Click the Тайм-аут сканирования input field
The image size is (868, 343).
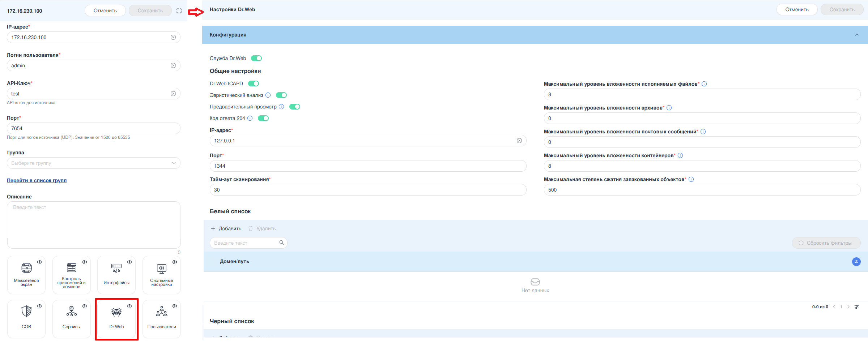[367, 190]
